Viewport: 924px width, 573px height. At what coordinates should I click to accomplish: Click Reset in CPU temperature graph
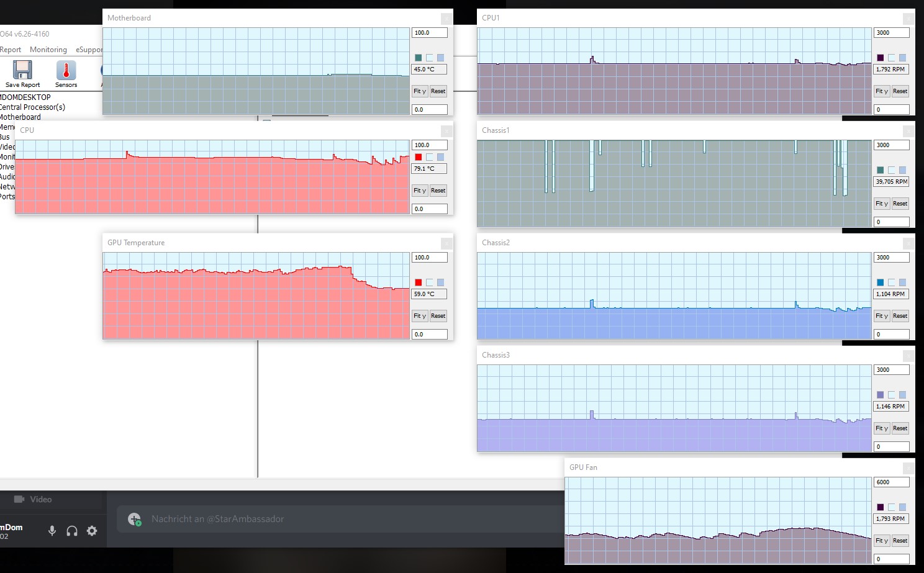438,191
